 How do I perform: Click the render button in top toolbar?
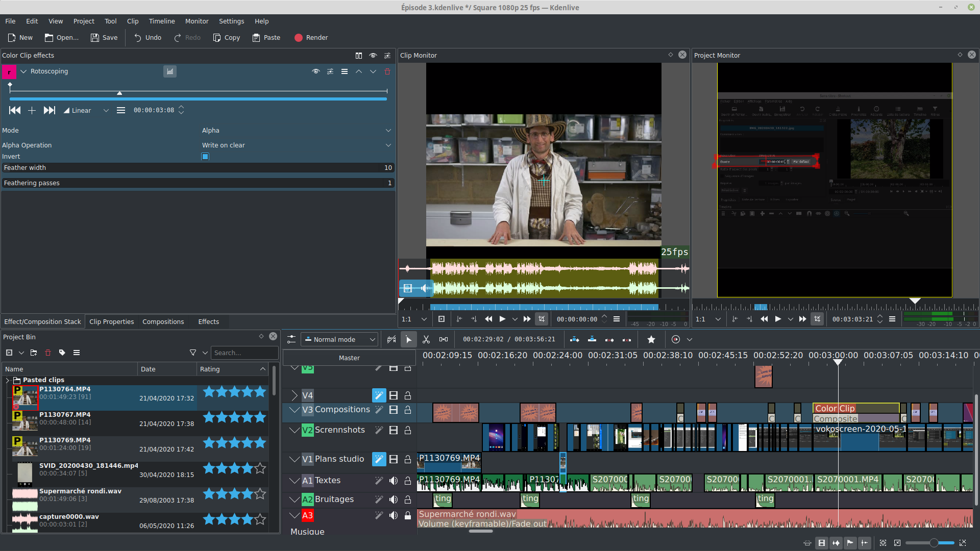312,37
